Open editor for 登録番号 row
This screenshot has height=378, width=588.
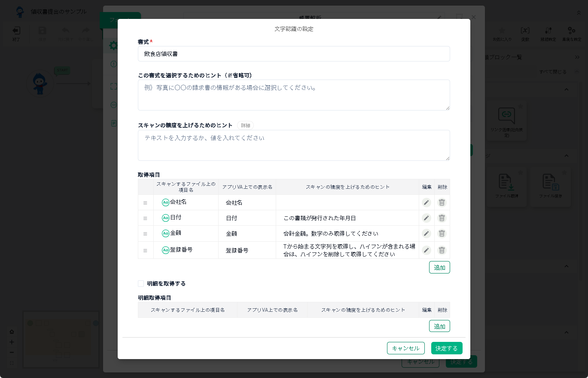426,250
